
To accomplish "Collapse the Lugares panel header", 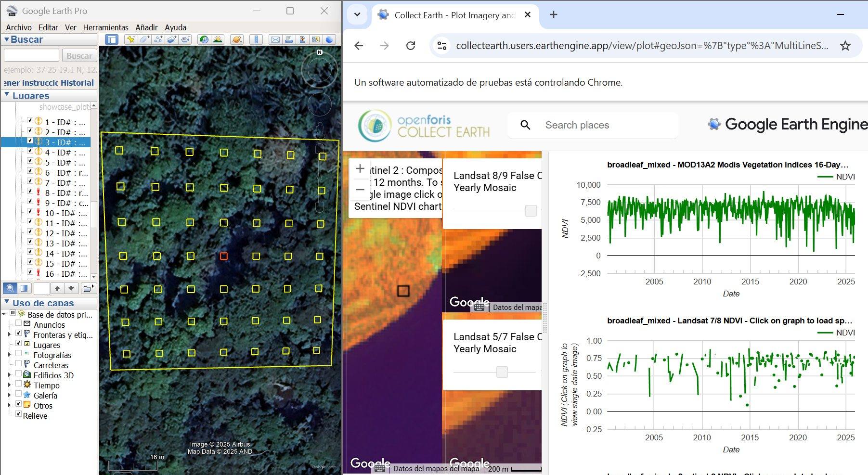I will click(x=7, y=95).
